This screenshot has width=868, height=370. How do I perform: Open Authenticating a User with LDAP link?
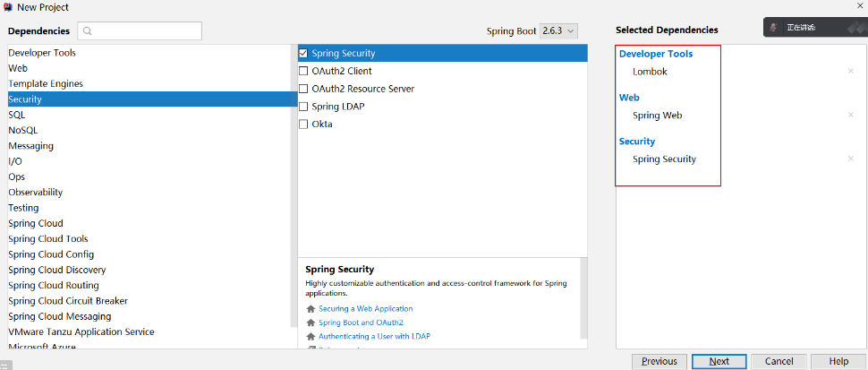click(x=374, y=336)
